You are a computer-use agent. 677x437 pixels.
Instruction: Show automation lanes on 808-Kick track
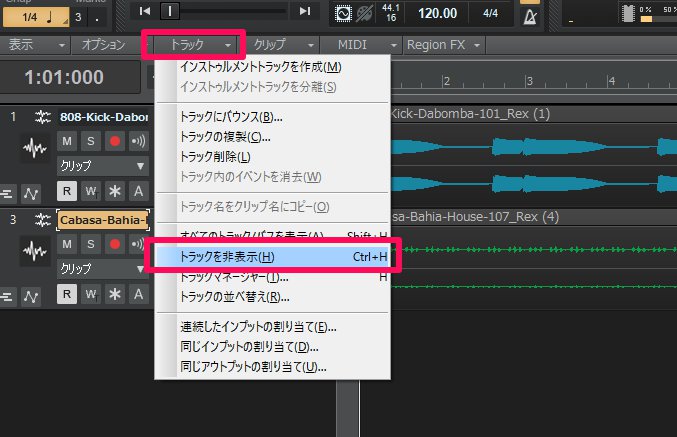(31, 193)
